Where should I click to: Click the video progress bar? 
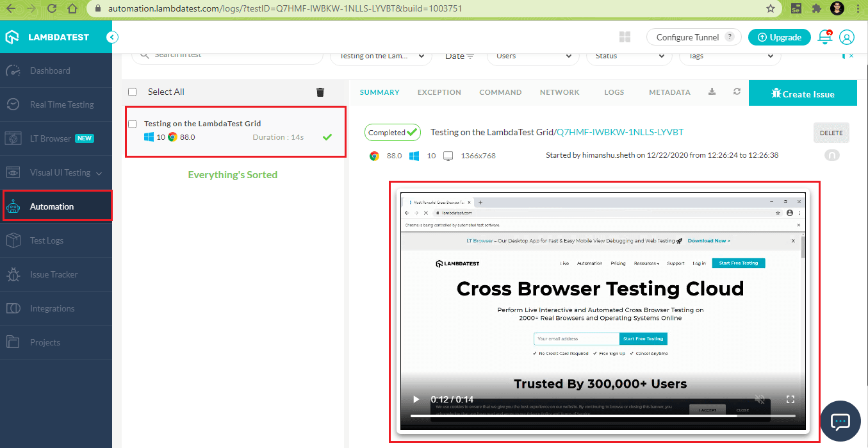pos(603,416)
